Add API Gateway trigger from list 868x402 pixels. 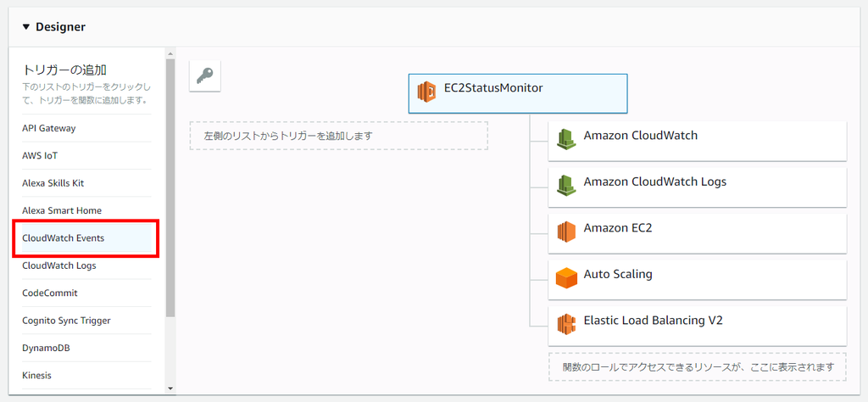pyautogui.click(x=49, y=129)
